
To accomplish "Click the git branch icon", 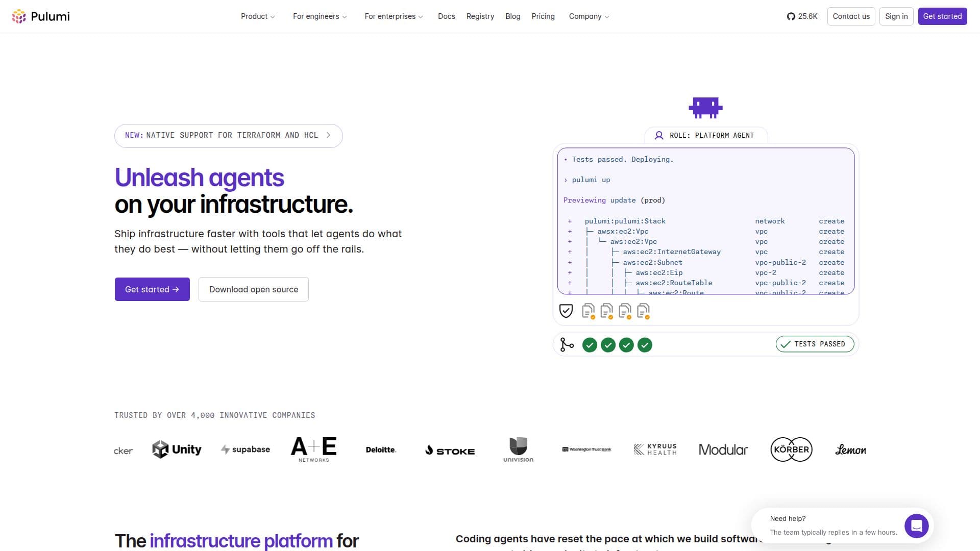I will point(567,345).
